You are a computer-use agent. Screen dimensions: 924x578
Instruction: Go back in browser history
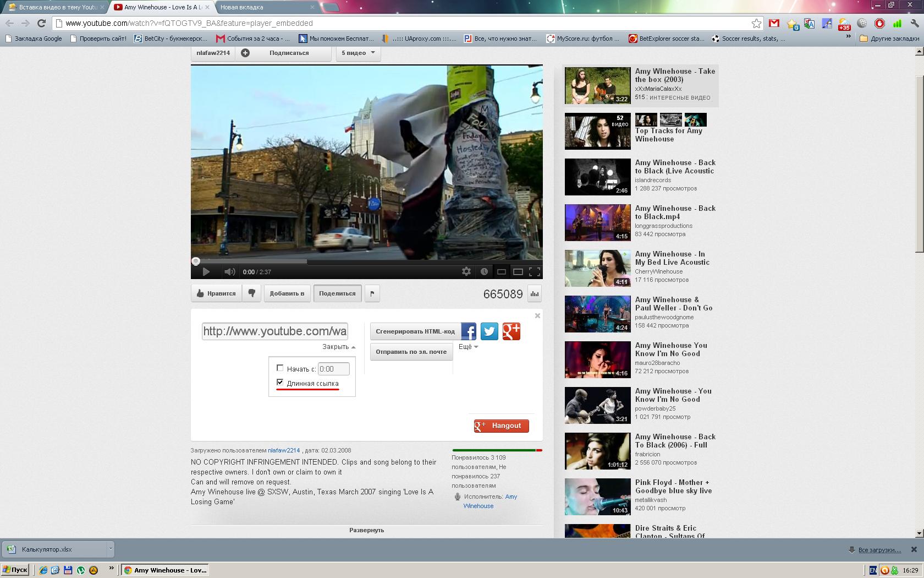9,23
